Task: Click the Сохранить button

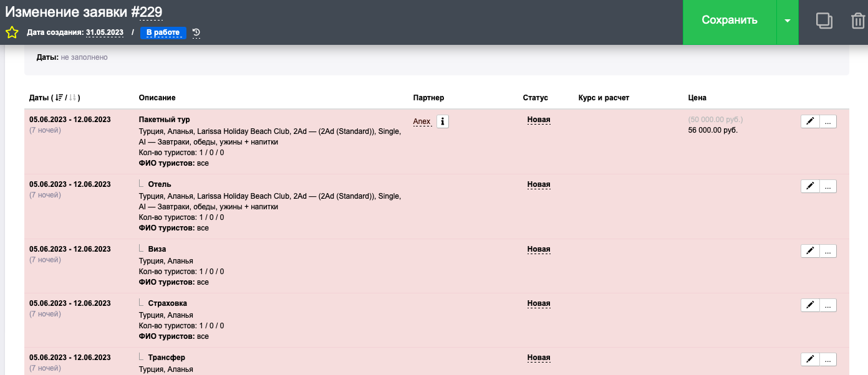Action: click(x=730, y=21)
